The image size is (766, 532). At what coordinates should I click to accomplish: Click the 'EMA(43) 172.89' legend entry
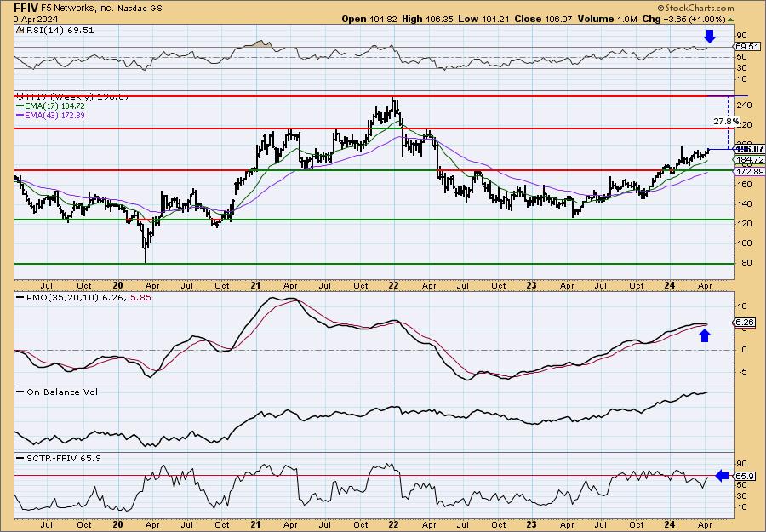56,115
